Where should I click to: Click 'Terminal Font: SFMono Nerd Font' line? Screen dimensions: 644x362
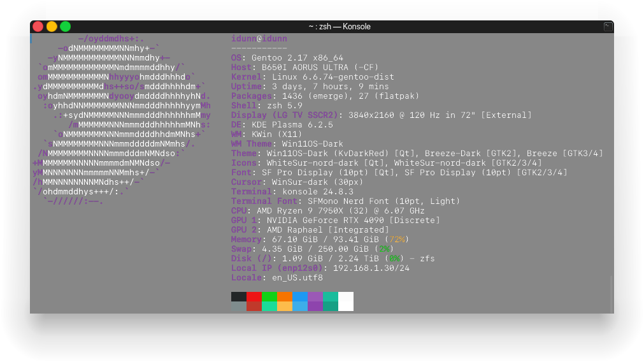pyautogui.click(x=345, y=201)
